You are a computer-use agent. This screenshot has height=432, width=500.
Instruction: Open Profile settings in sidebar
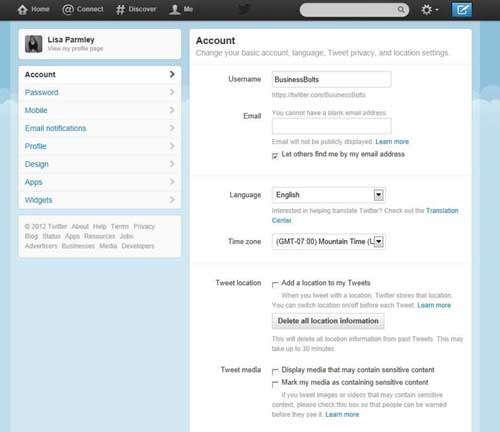(x=100, y=146)
